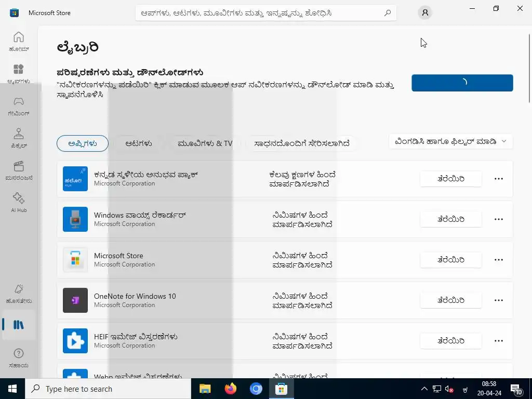Open What's New bell icon in the sidebar
The image size is (532, 399).
click(19, 294)
